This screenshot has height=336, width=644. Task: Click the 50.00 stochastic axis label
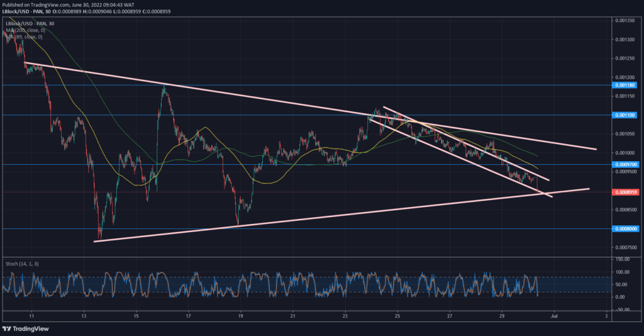point(623,284)
